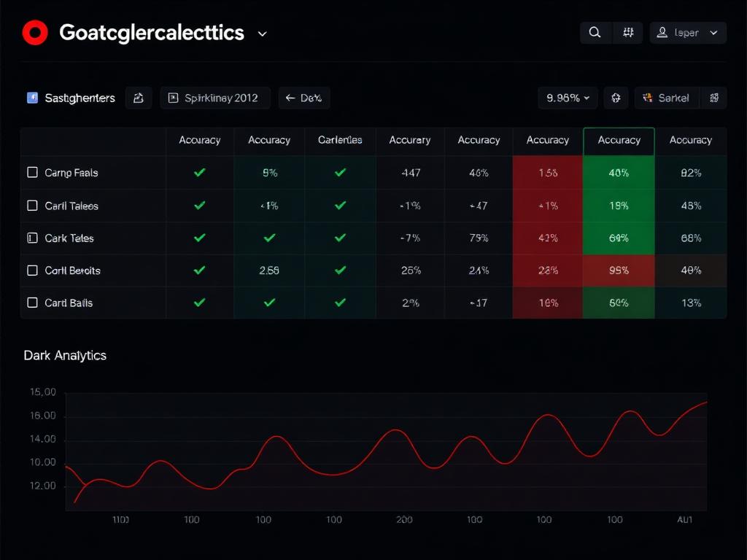Screen dimensions: 747x560
Task: Click the user profile icon
Action: pos(662,32)
